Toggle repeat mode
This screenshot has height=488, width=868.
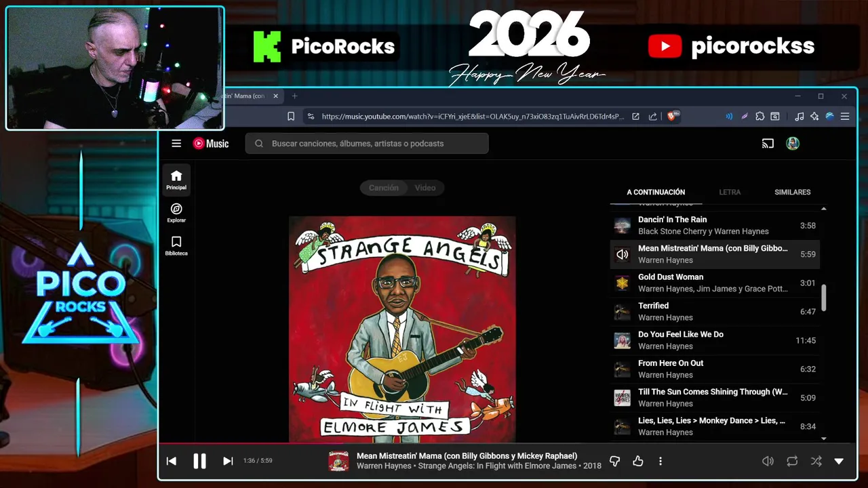(x=792, y=461)
